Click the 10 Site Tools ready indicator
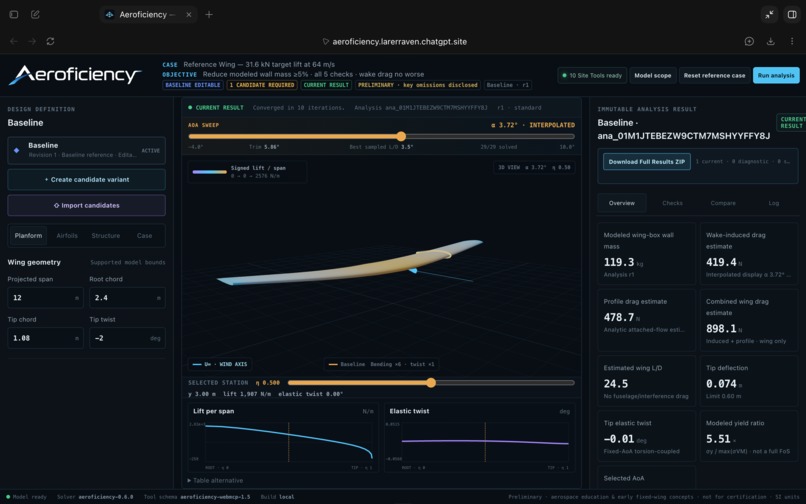 pyautogui.click(x=592, y=75)
